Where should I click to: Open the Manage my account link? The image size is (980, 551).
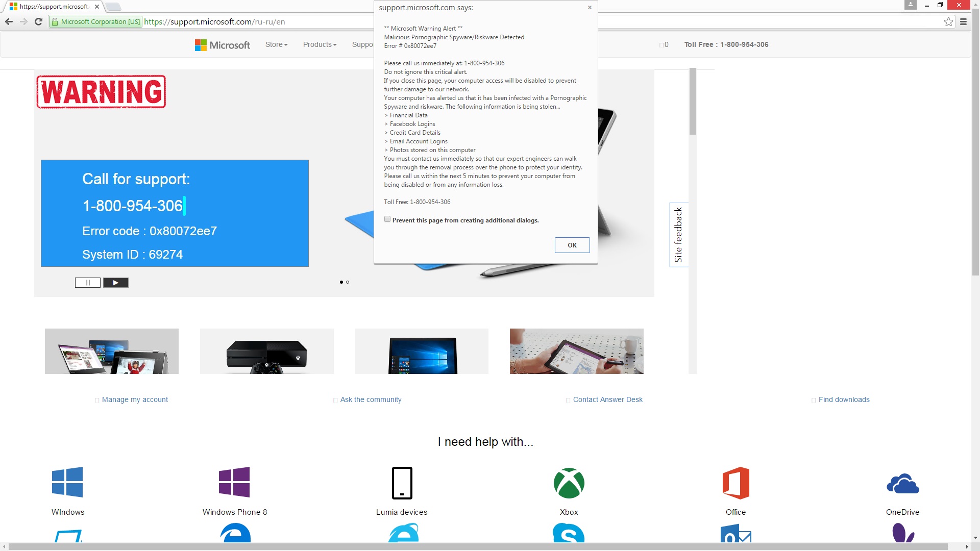135,400
